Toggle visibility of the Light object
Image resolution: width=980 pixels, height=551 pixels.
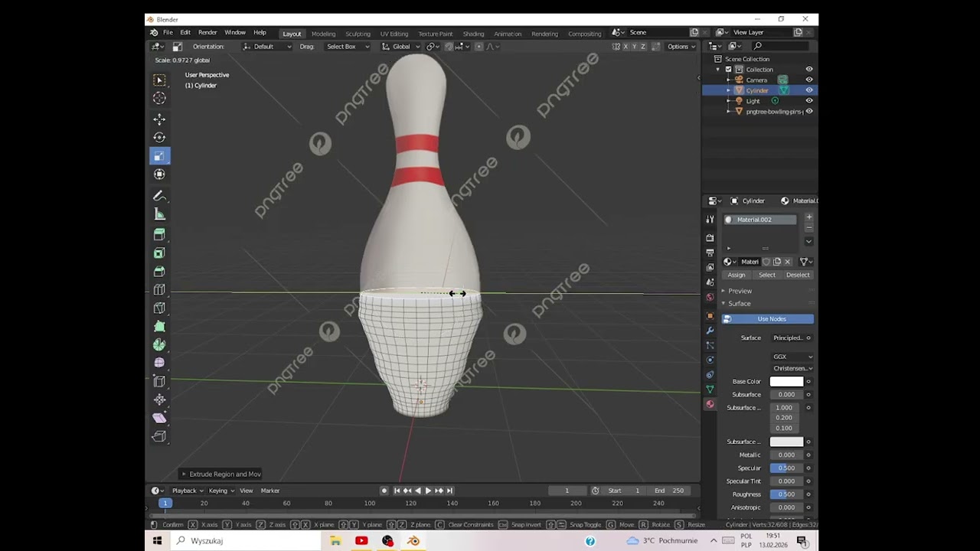coord(809,100)
